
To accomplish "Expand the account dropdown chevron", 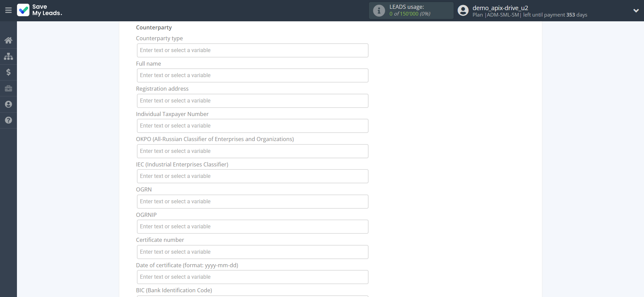I will [x=636, y=10].
